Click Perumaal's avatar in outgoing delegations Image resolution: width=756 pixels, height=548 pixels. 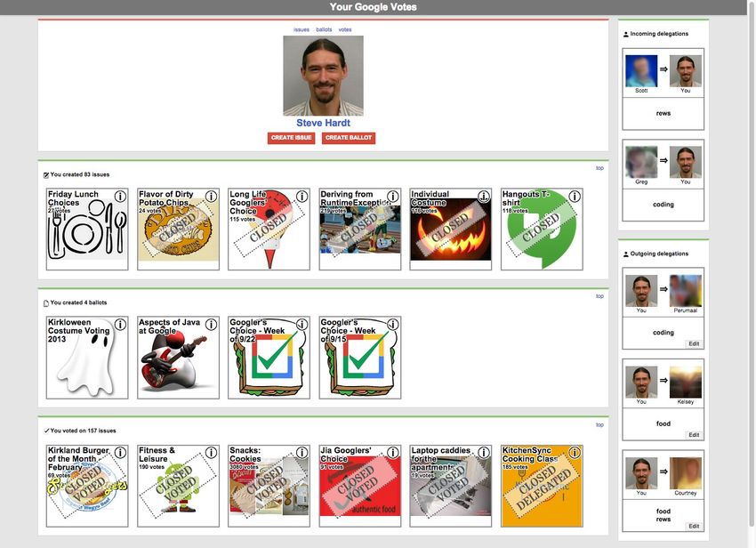click(x=686, y=291)
